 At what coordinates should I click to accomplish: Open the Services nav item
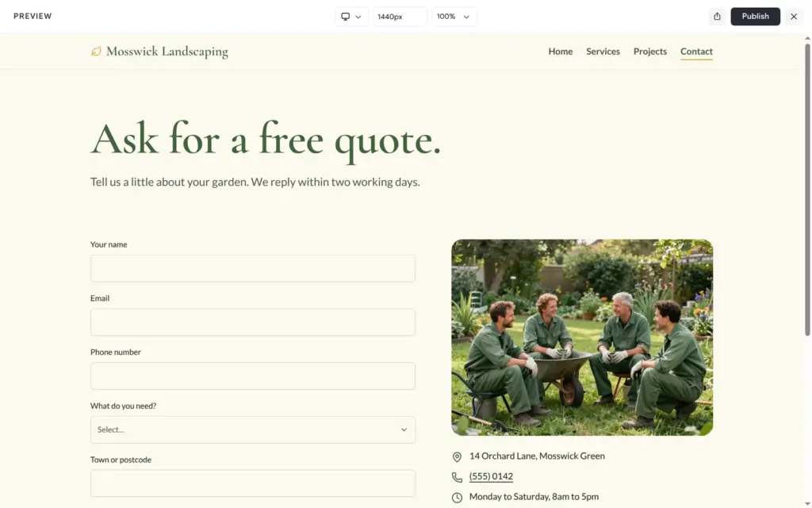coord(603,52)
